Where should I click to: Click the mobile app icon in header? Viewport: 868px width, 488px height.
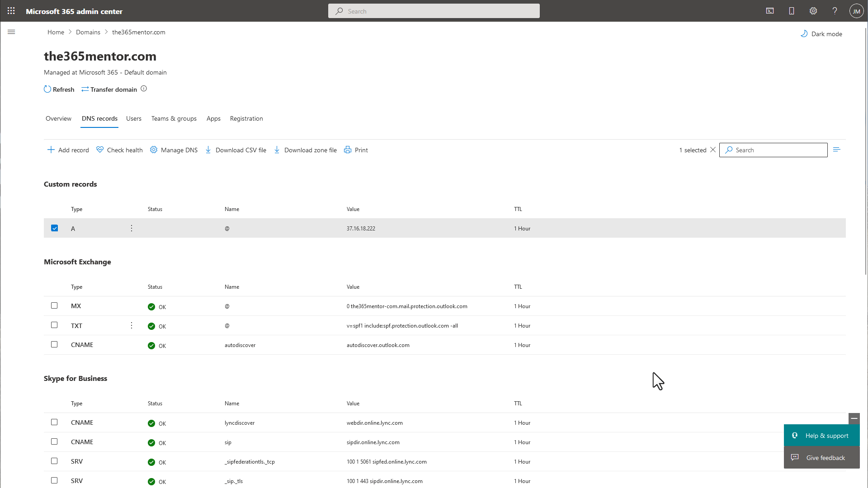pos(792,11)
